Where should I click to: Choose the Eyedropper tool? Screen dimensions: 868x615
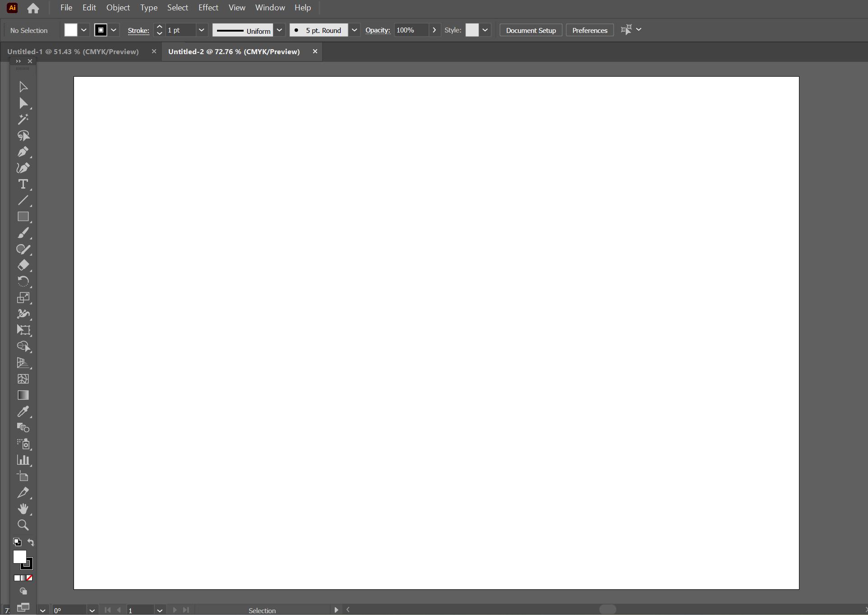(x=23, y=412)
